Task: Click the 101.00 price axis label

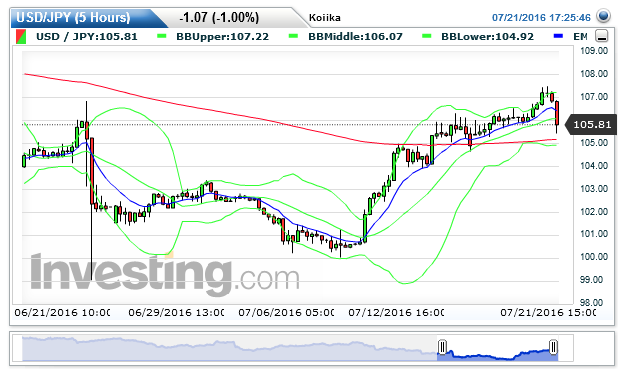Action: [594, 234]
